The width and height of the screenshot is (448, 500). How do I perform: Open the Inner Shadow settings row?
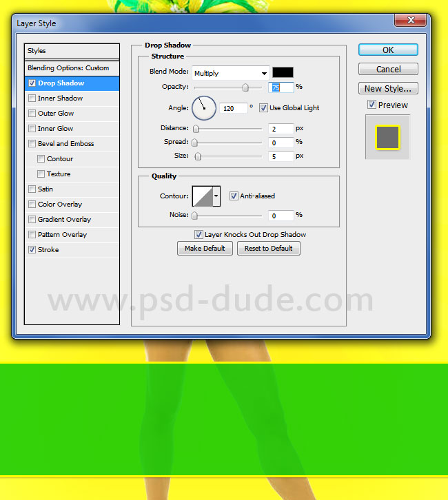click(x=72, y=98)
